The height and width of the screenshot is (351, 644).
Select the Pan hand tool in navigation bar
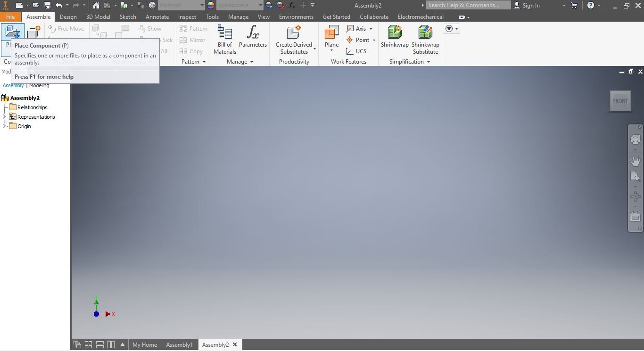tap(635, 161)
